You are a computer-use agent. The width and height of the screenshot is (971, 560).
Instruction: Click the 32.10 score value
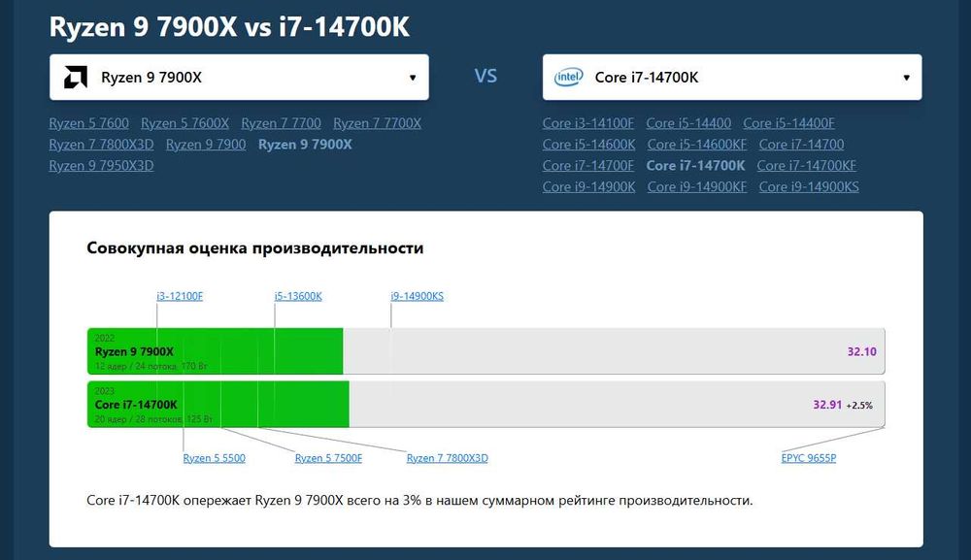tap(862, 351)
